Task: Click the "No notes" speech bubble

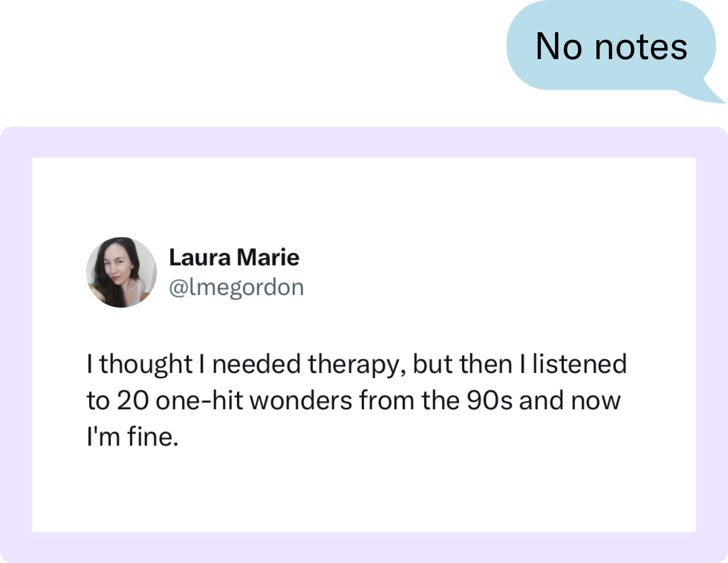Action: click(x=610, y=46)
